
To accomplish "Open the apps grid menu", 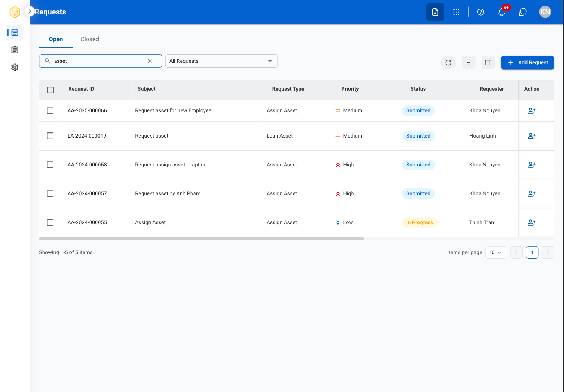I will (x=456, y=12).
